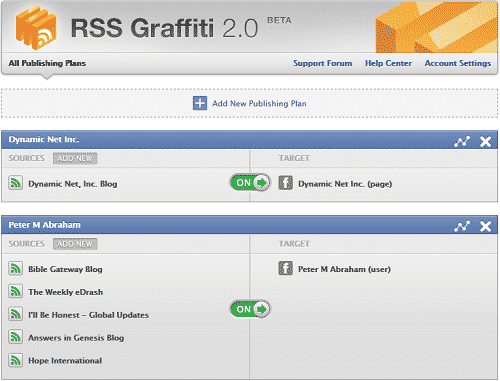
Task: Click the plus icon for new publishing plan
Action: point(200,103)
